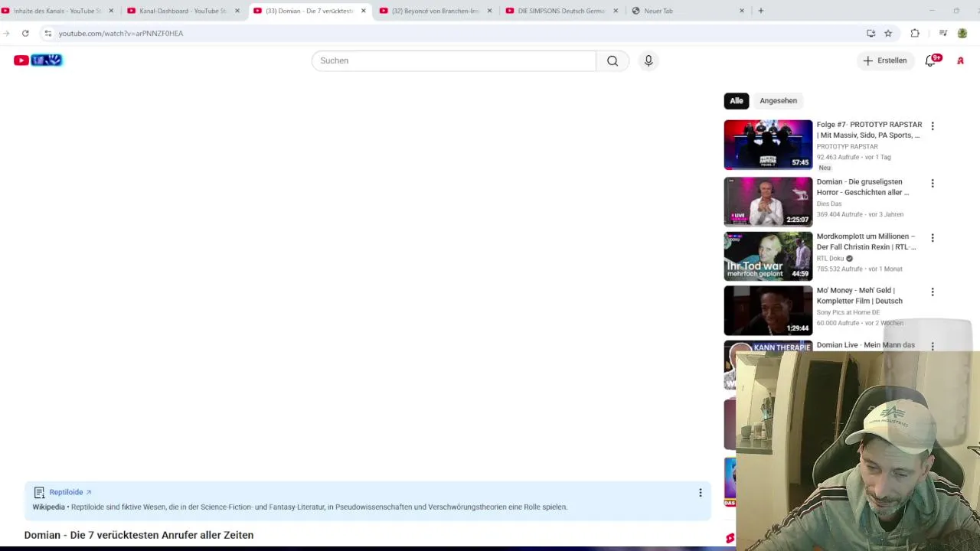Click title Domian - Die gruseligsten Horror
The width and height of the screenshot is (980, 551).
(x=863, y=187)
